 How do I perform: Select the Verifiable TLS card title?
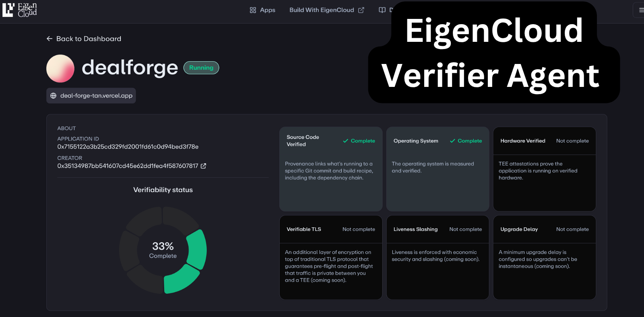pos(304,229)
